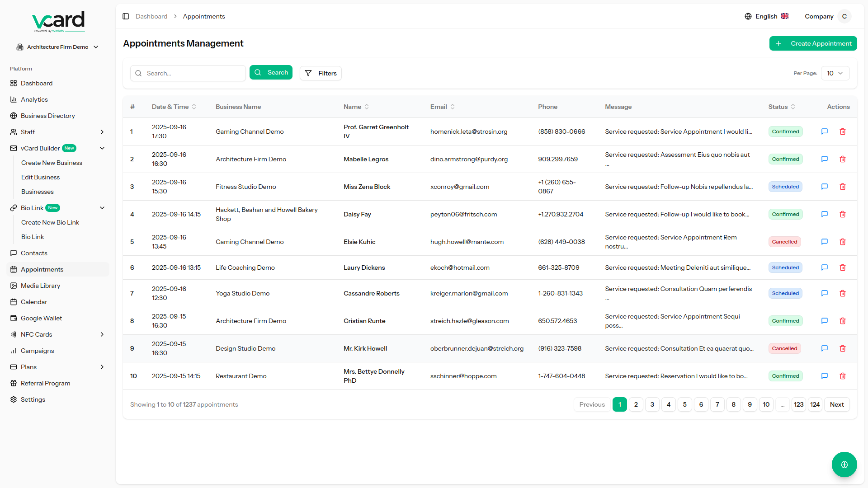Select the Media Library icon in sidebar

(14, 286)
